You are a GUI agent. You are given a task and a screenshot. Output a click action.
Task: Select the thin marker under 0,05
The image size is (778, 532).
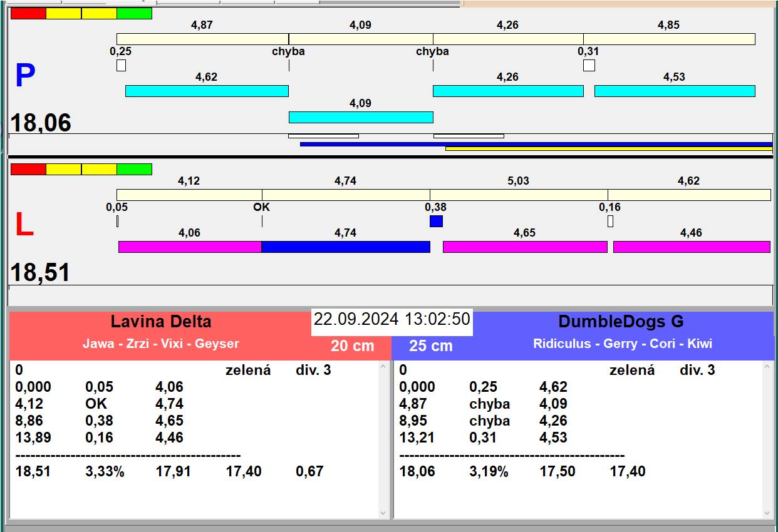pos(117,221)
